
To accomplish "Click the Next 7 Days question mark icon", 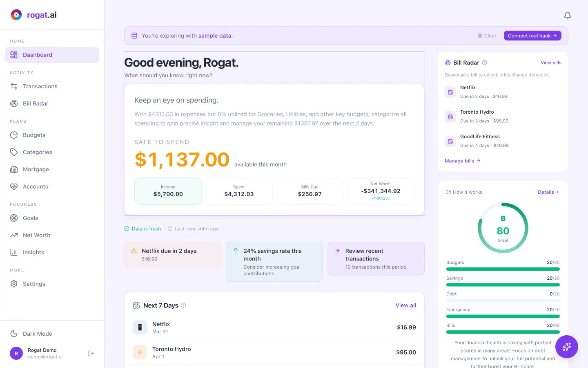I will pyautogui.click(x=183, y=305).
